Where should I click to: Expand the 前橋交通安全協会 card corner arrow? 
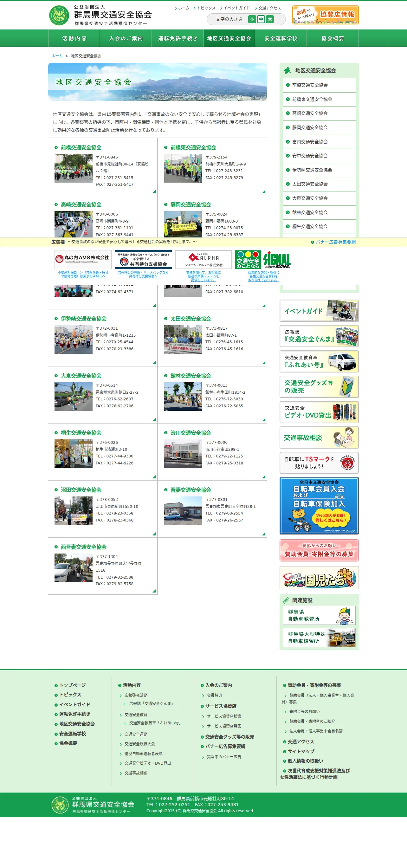154,191
